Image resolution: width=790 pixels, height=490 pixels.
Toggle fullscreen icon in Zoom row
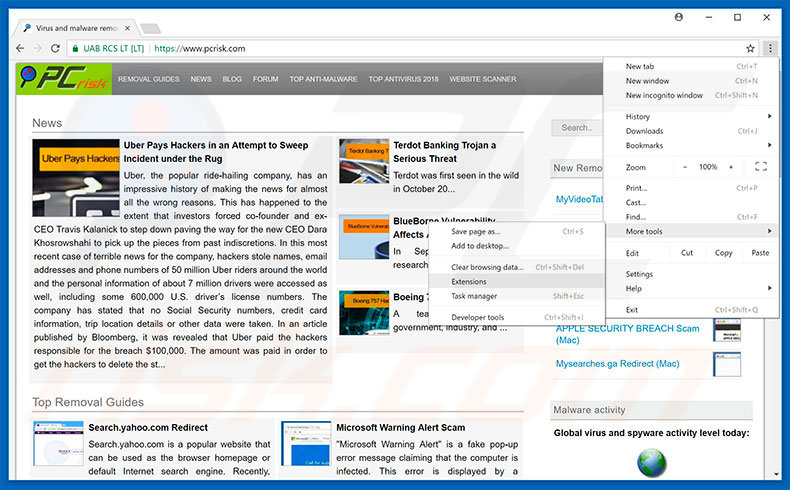coord(761,167)
